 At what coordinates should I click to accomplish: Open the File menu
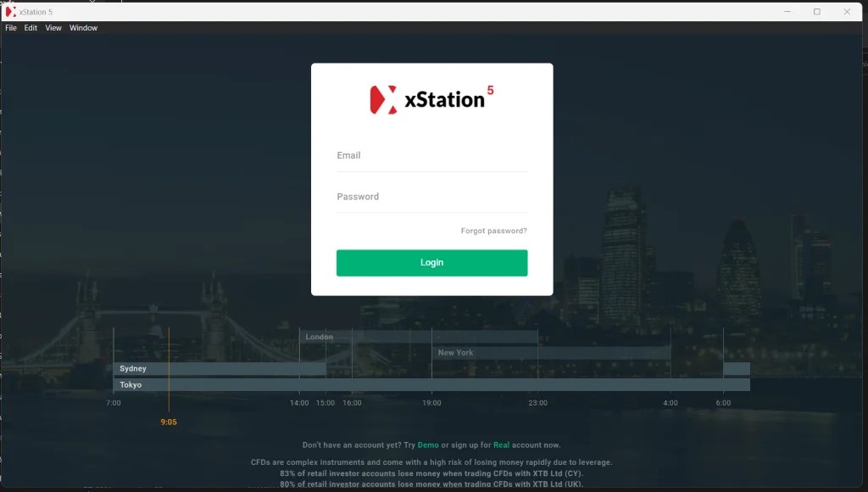click(11, 28)
